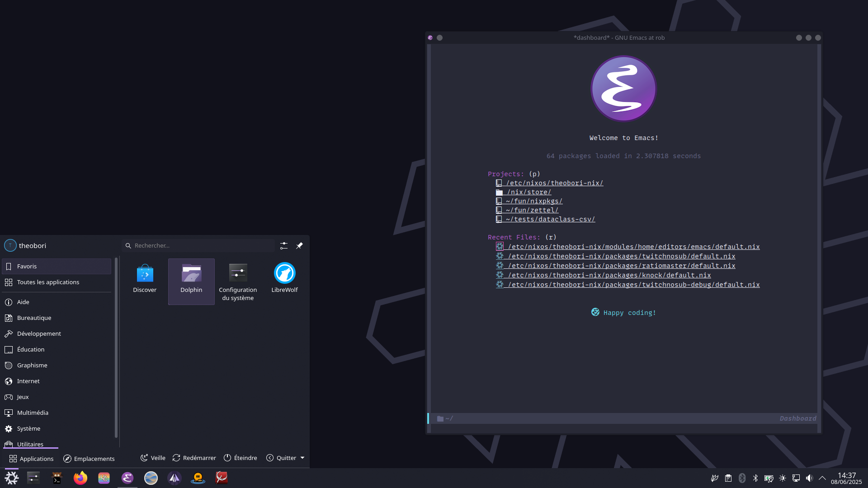Click the brightness icon in the system tray
Screen dimensions: 868x488
click(783, 478)
